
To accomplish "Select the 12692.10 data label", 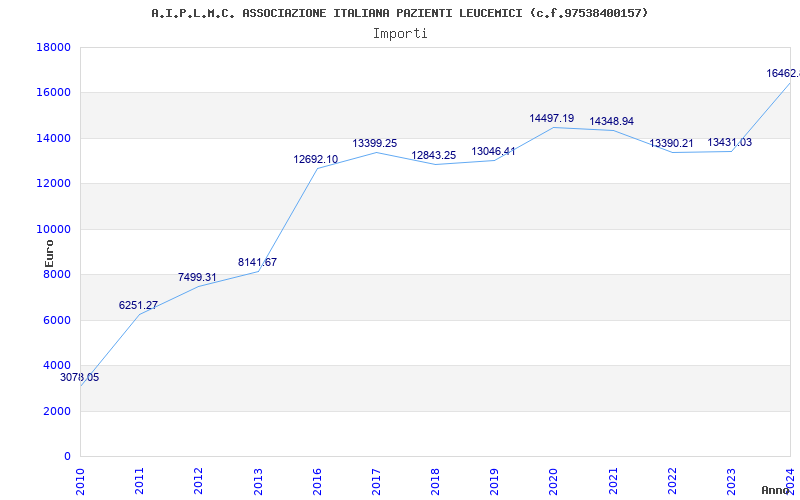I will (315, 159).
